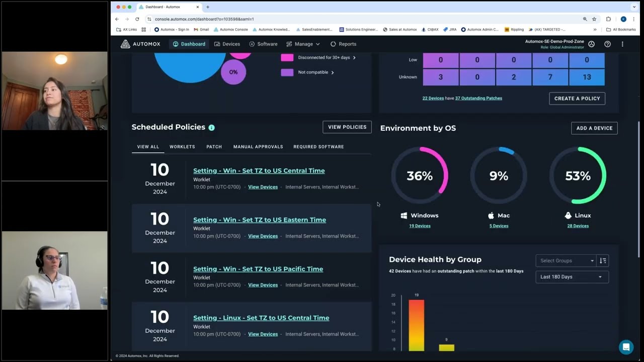Close the Dashboard - Automox tab
Image resolution: width=644 pixels, height=362 pixels.
pyautogui.click(x=198, y=7)
